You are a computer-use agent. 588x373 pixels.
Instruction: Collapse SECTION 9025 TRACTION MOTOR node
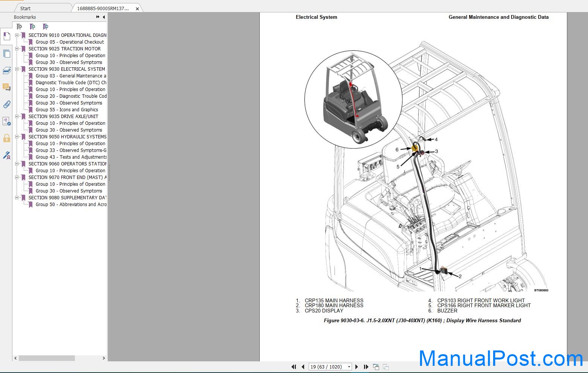pyautogui.click(x=17, y=49)
